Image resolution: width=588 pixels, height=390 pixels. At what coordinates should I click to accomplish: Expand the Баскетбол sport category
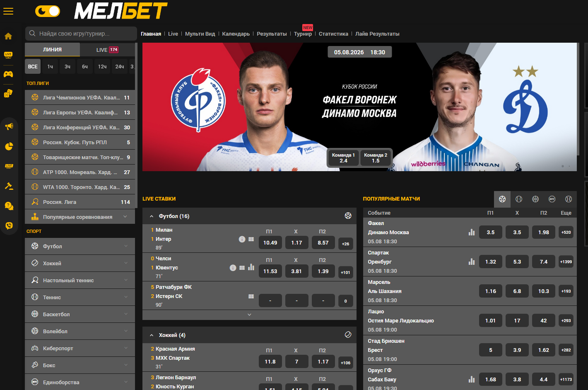tap(80, 314)
